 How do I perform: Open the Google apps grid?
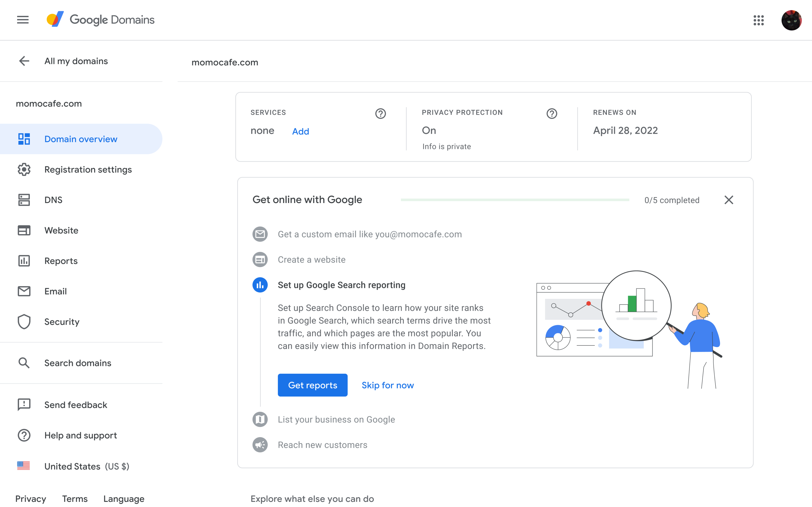(758, 20)
